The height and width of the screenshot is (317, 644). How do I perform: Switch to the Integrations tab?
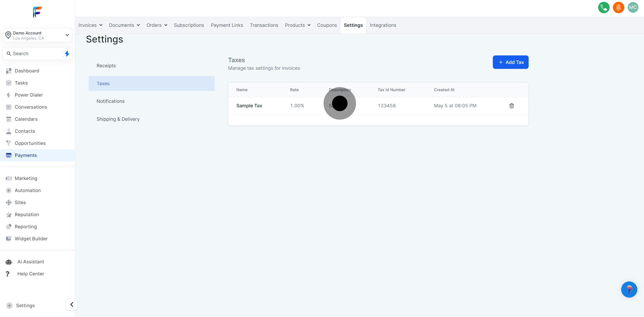coord(383,25)
